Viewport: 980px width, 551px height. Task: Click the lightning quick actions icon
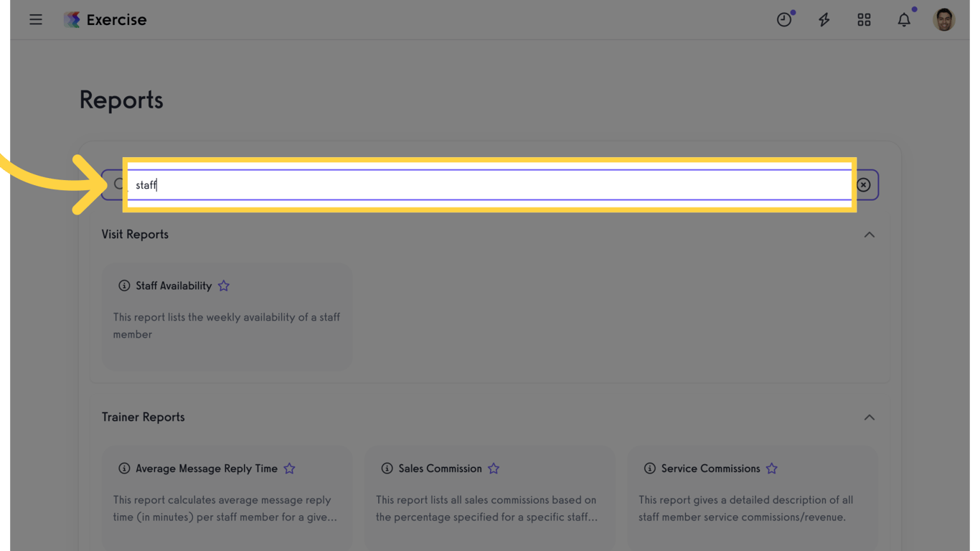point(824,19)
